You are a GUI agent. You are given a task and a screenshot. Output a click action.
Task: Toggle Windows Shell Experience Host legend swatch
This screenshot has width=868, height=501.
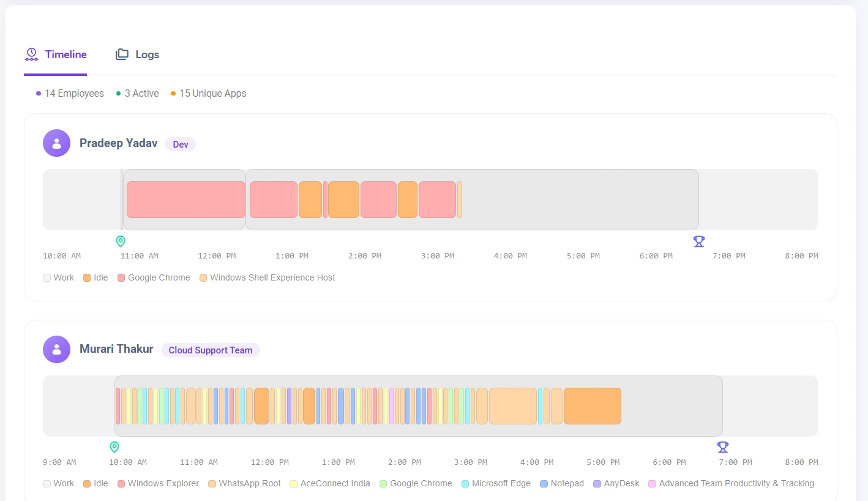click(203, 277)
